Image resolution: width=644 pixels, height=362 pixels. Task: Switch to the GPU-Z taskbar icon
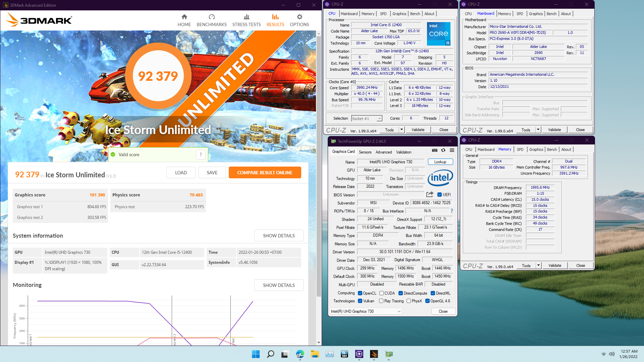pos(389,354)
